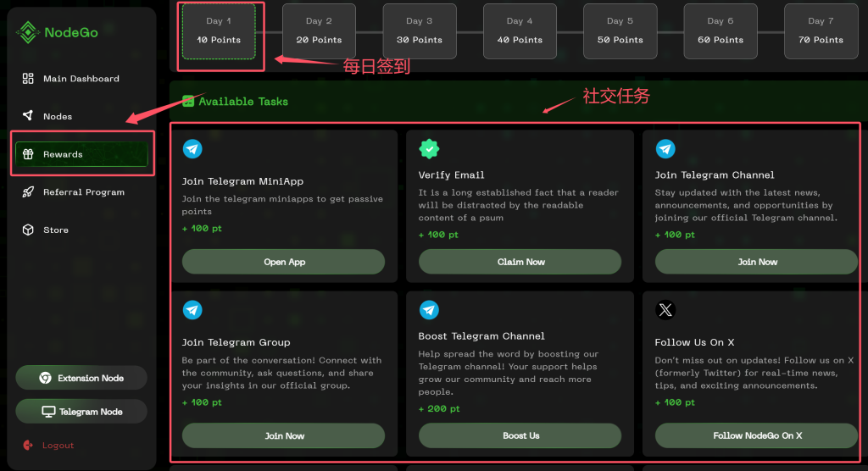Go to the Nodes page
Image resolution: width=868 pixels, height=471 pixels.
81,116
